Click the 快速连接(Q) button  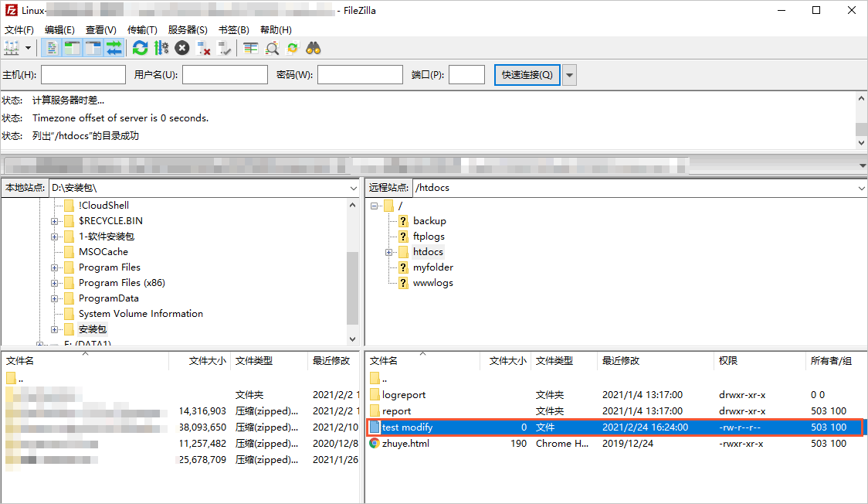527,75
